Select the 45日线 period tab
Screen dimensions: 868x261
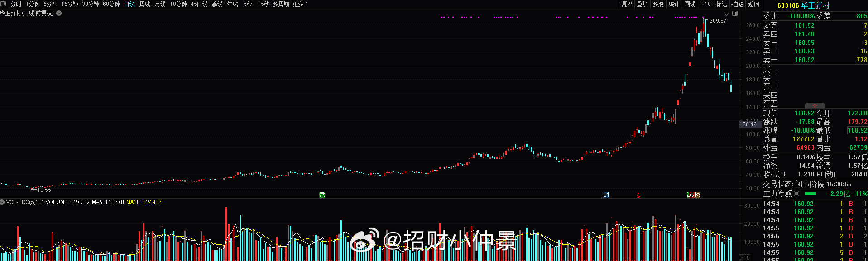click(x=199, y=4)
